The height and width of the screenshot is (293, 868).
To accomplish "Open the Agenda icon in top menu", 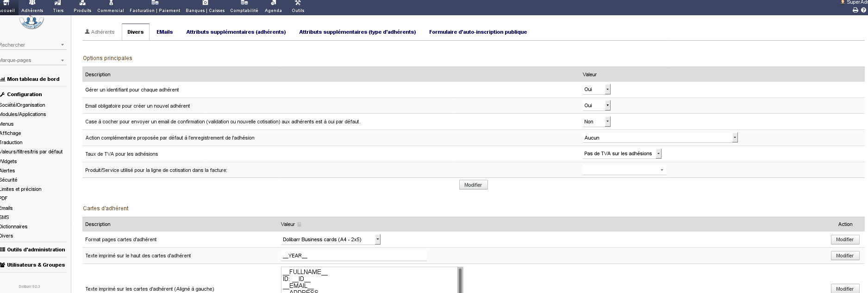I will pos(273,3).
